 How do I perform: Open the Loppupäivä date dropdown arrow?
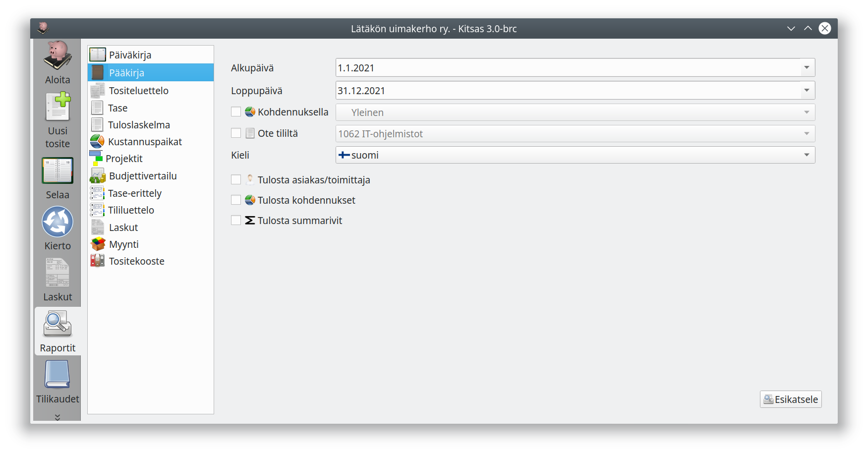click(x=807, y=90)
